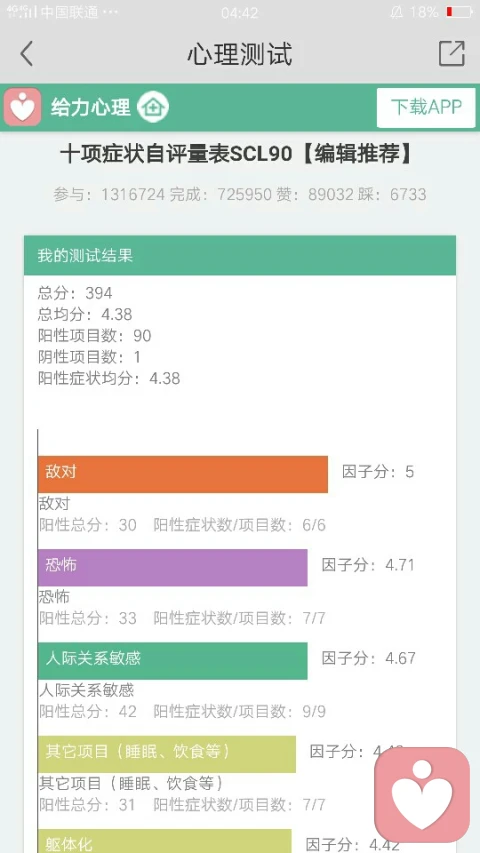
Task: Open the 给力心理 brand link
Action: [90, 108]
